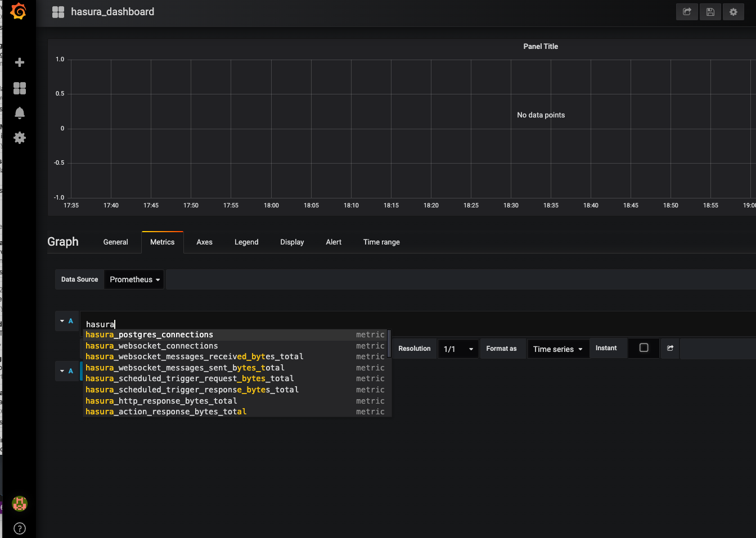The height and width of the screenshot is (538, 756).
Task: Open the Dashboards icon in the sidebar
Action: click(19, 88)
